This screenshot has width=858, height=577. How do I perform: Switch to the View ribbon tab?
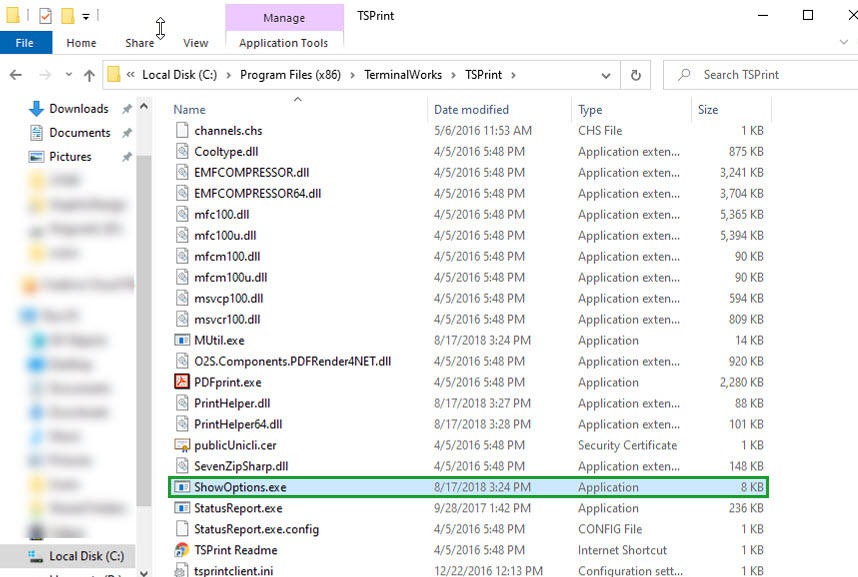196,43
